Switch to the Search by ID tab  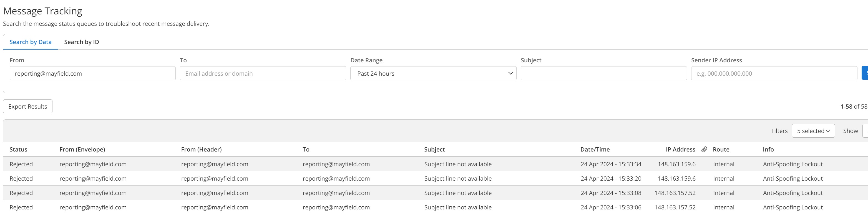(82, 42)
